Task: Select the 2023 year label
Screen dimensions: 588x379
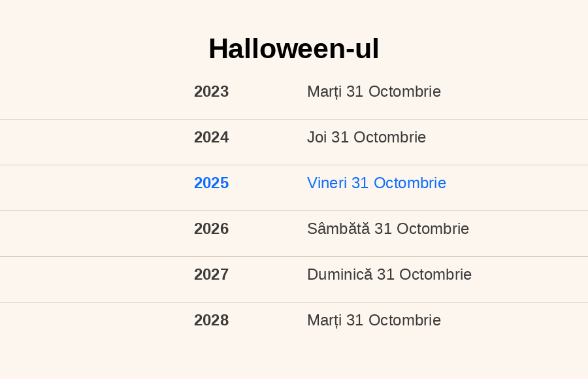Action: (x=211, y=91)
